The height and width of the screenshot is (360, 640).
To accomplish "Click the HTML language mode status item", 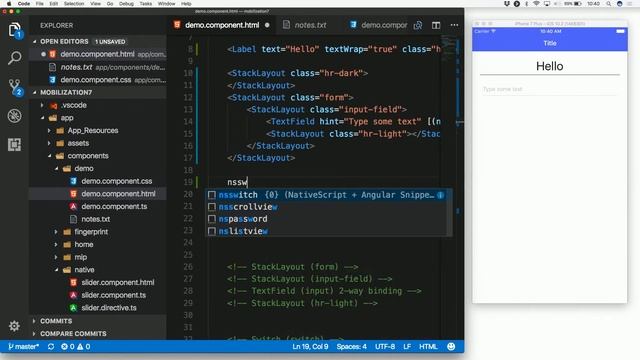I will 428,347.
